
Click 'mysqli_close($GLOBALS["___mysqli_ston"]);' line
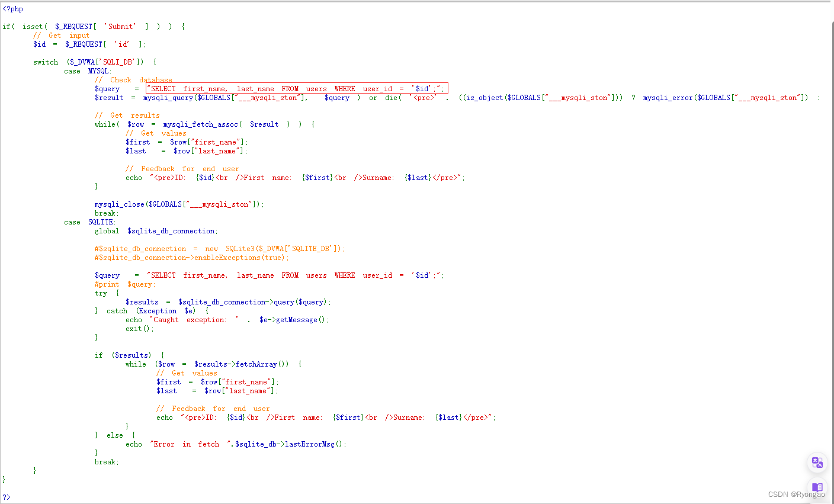coord(179,204)
